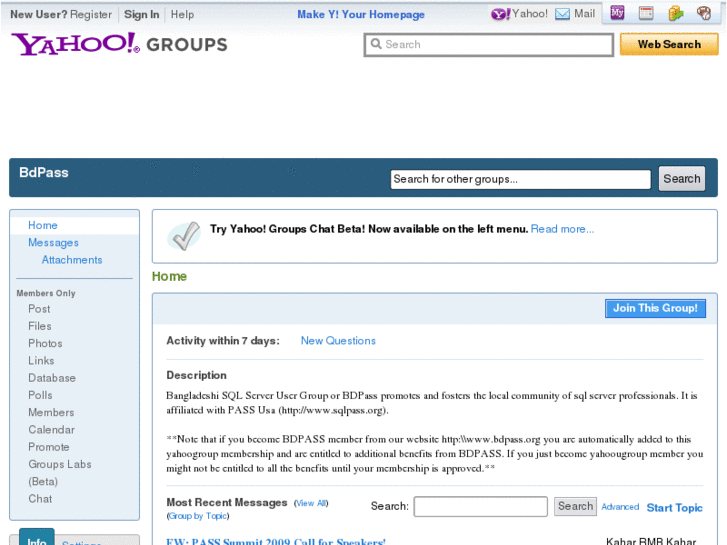Screen dimensions: 727x545
Task: Click the last top bar icon after Groups
Action: 704,13
